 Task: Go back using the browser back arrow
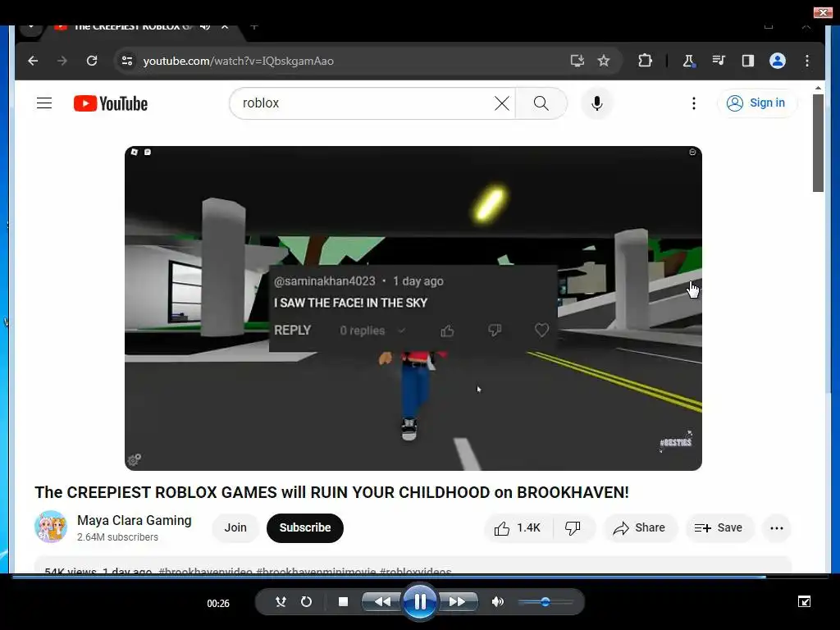33,61
